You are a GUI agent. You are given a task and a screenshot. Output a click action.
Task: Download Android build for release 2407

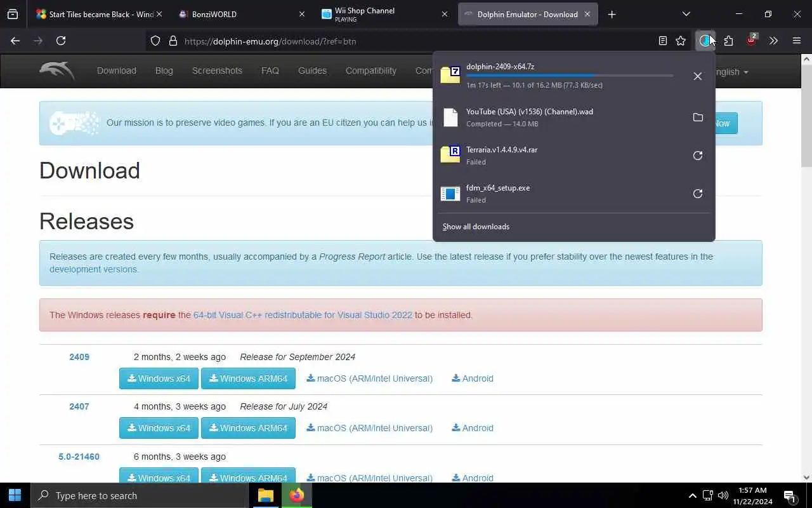point(473,428)
